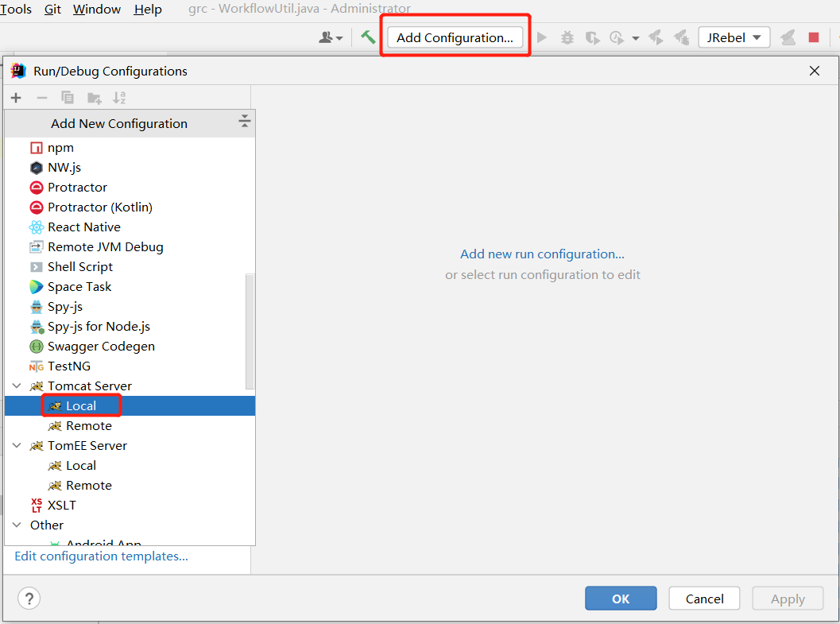The width and height of the screenshot is (840, 624).
Task: Click the collapse-all icon in Add New Configuration
Action: [x=244, y=121]
